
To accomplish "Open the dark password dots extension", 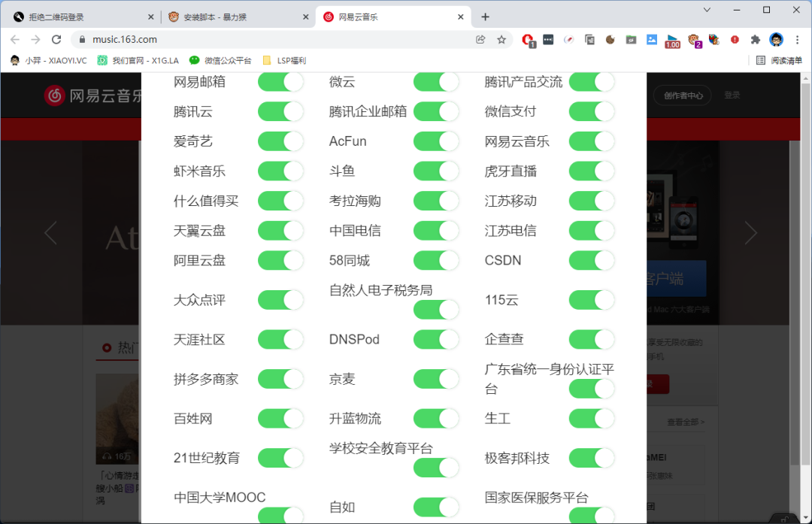I will tap(548, 39).
